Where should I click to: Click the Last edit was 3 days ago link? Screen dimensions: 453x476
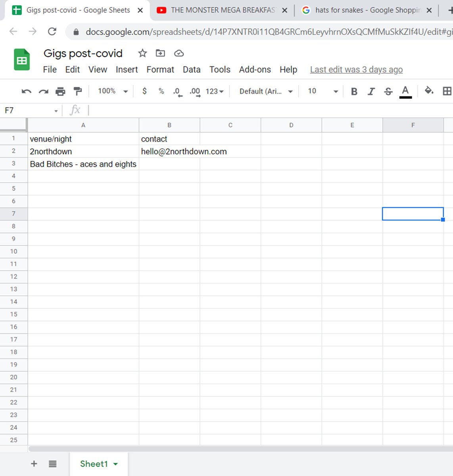356,69
